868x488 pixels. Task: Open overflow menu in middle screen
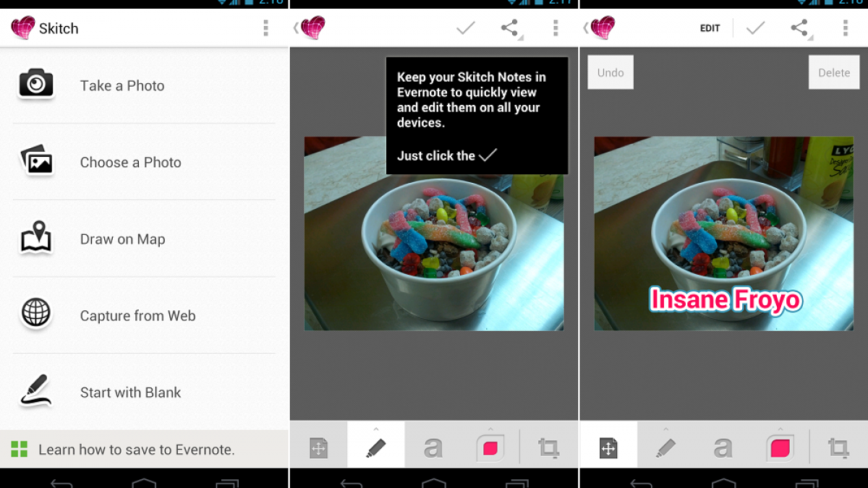pos(556,28)
